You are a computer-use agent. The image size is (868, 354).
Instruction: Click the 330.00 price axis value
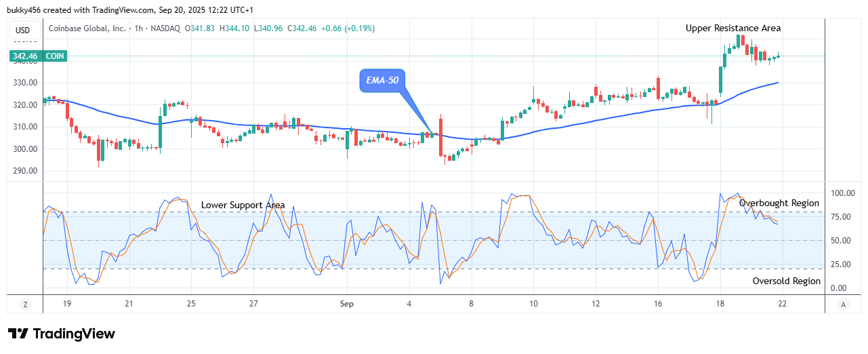26,83
